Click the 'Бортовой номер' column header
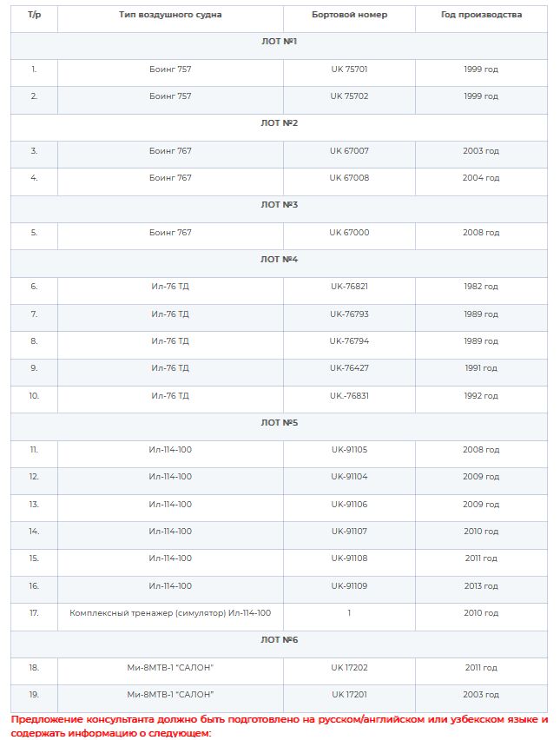This screenshot has height=740, width=560. pyautogui.click(x=349, y=15)
